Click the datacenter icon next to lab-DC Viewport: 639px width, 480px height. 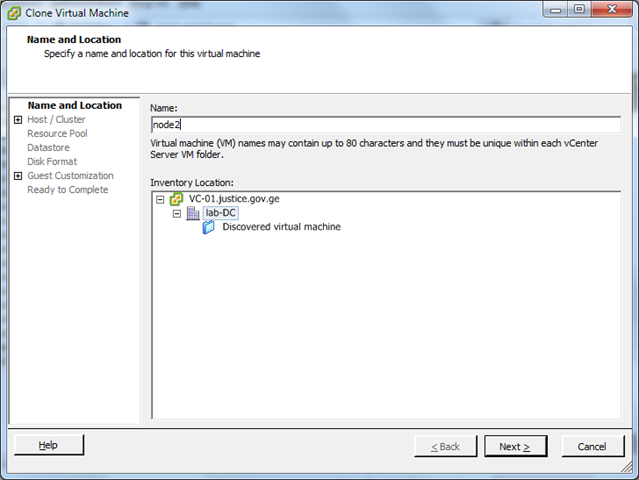click(x=193, y=213)
